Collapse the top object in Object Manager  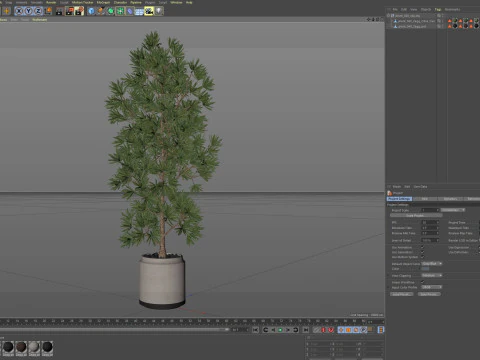pos(388,15)
